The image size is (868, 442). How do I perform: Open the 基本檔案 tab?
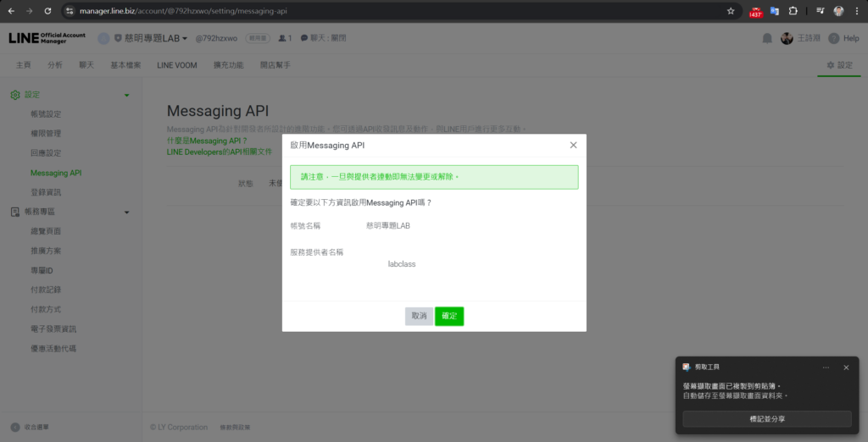[x=125, y=64]
